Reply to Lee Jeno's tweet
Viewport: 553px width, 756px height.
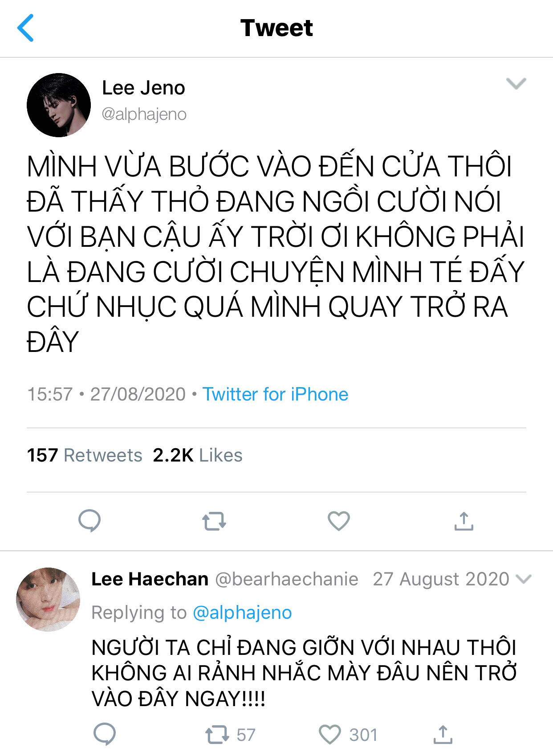pos(89,520)
